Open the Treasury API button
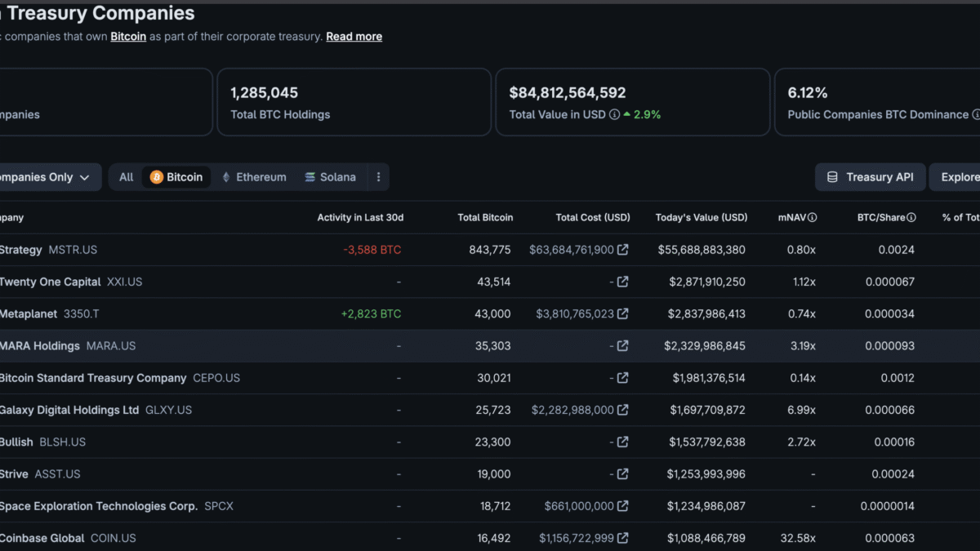This screenshot has height=551, width=980. click(871, 177)
